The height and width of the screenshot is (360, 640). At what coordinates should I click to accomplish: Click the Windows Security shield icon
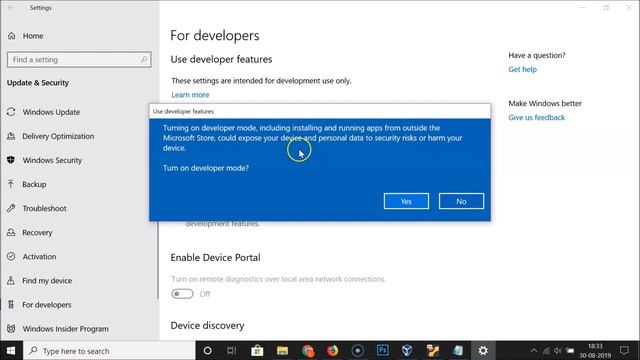(11, 160)
